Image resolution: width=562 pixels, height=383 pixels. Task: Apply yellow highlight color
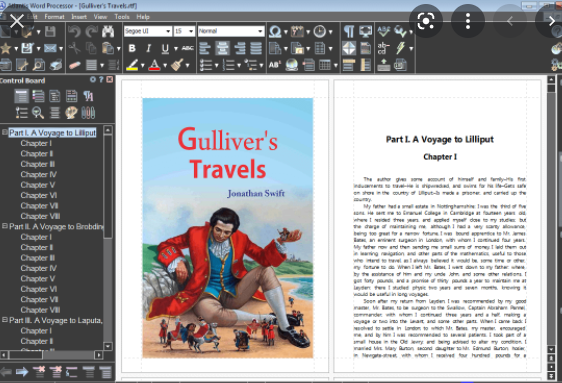132,65
